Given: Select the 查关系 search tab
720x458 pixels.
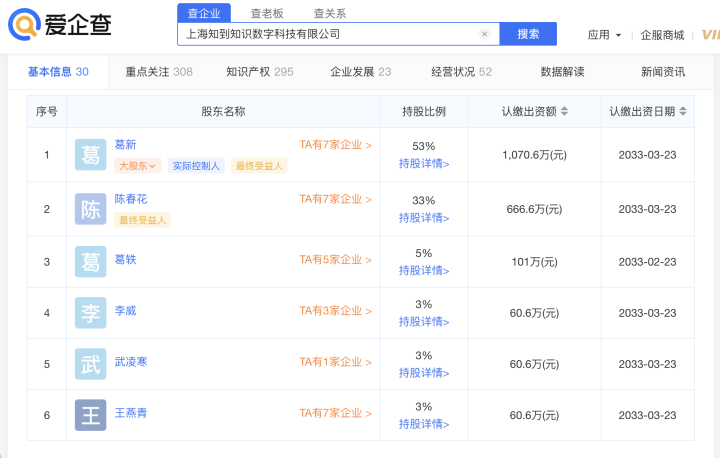Looking at the screenshot, I should tap(329, 13).
